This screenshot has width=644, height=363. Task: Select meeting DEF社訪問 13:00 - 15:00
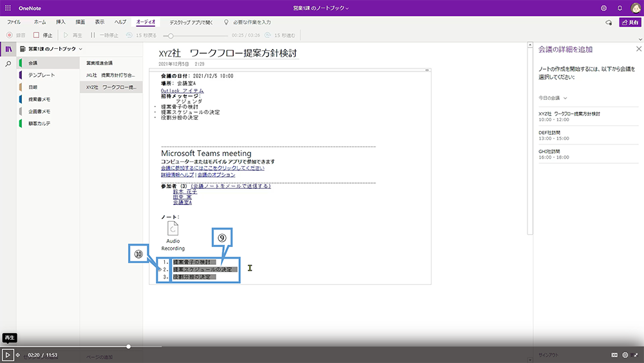tap(588, 135)
